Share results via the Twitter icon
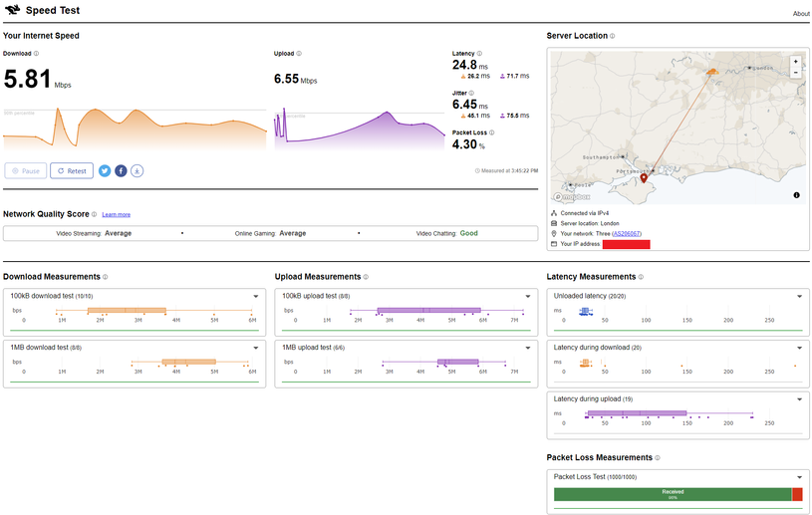This screenshot has width=812, height=515. coord(105,170)
